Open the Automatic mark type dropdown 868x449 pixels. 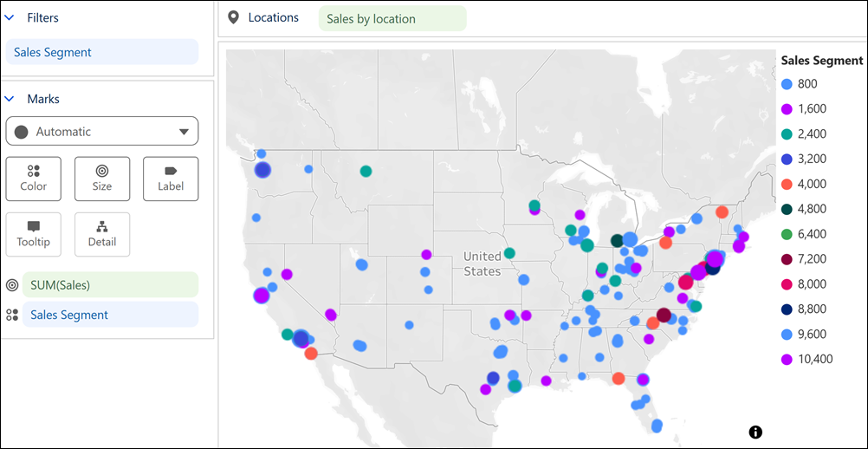(102, 131)
